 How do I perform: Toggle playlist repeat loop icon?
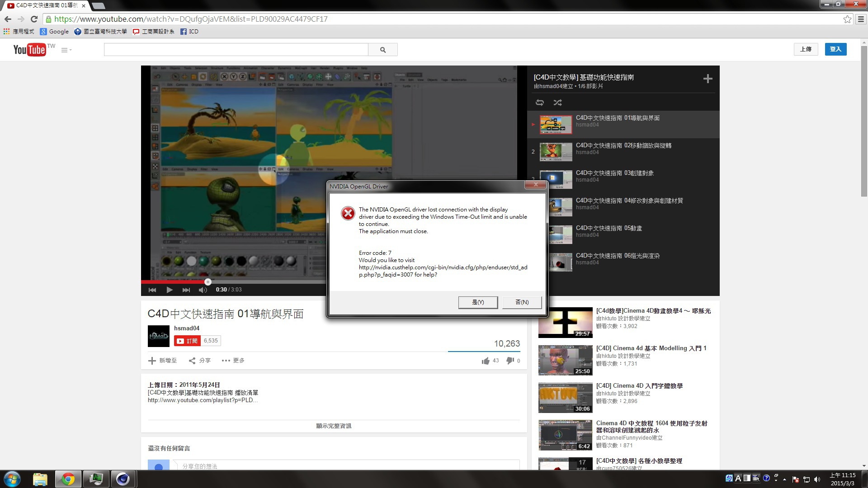click(x=540, y=103)
